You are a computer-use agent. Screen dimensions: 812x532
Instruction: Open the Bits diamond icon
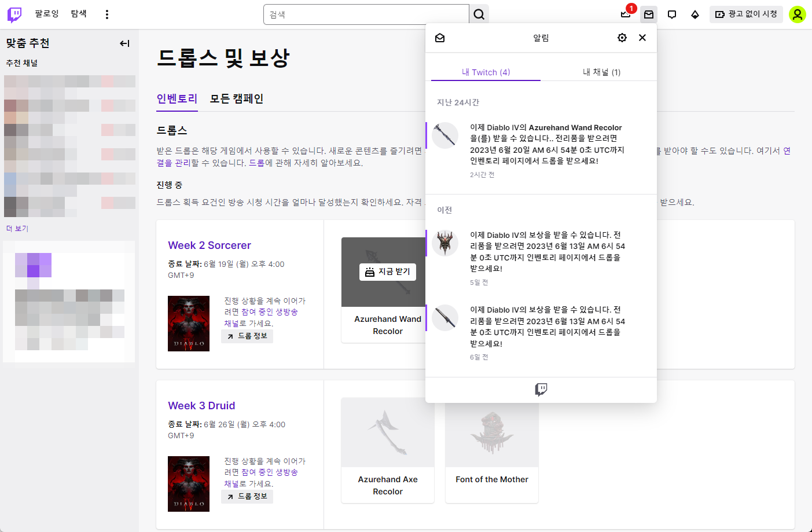[695, 14]
